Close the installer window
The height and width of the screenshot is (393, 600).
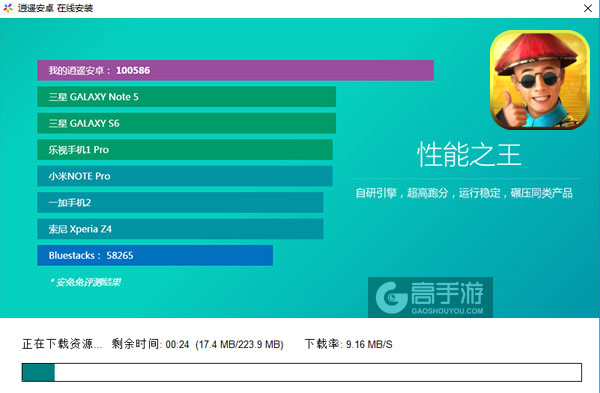click(x=588, y=8)
